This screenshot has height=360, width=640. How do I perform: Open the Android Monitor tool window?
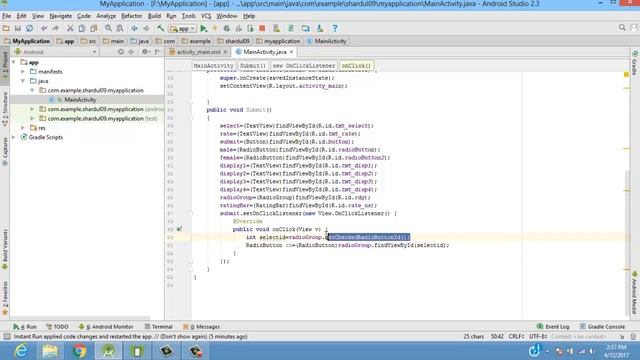coord(106,327)
